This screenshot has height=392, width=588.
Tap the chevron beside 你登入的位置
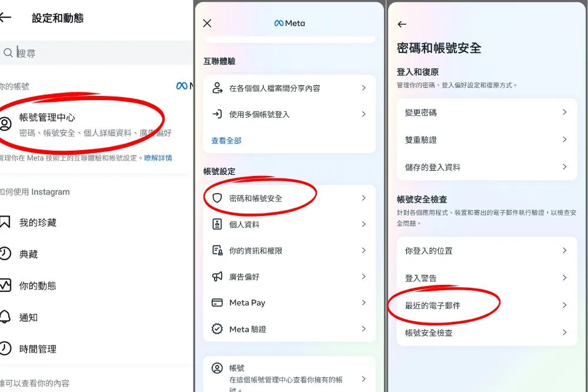[x=564, y=251]
